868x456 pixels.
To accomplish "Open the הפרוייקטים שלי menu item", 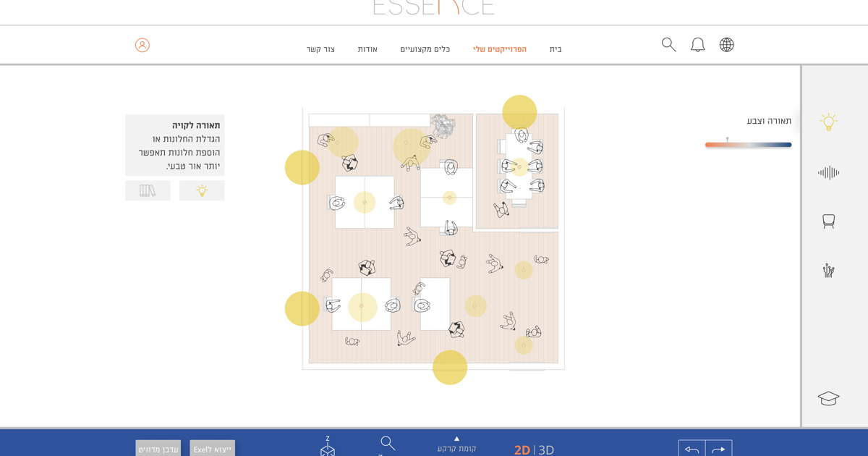I will point(500,49).
